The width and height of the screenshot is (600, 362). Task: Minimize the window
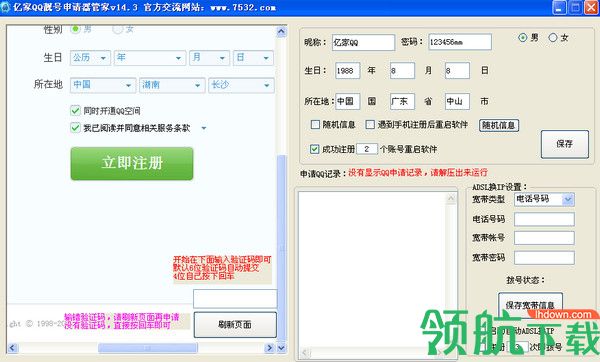pyautogui.click(x=559, y=7)
